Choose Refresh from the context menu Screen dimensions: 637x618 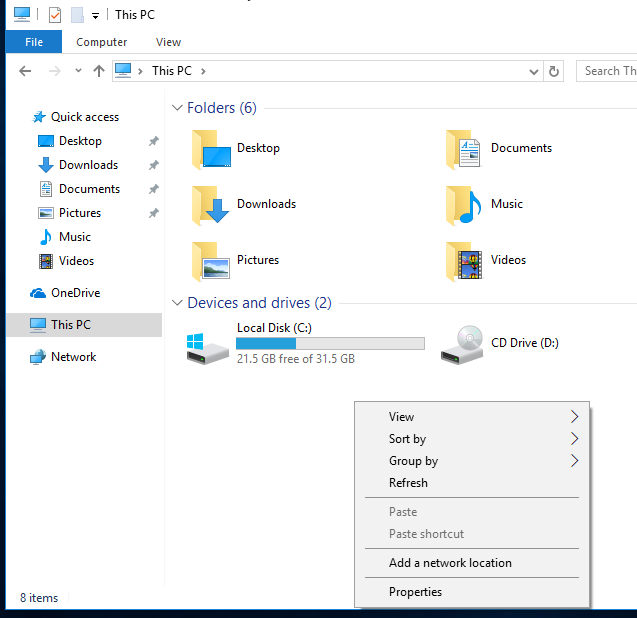coord(408,483)
